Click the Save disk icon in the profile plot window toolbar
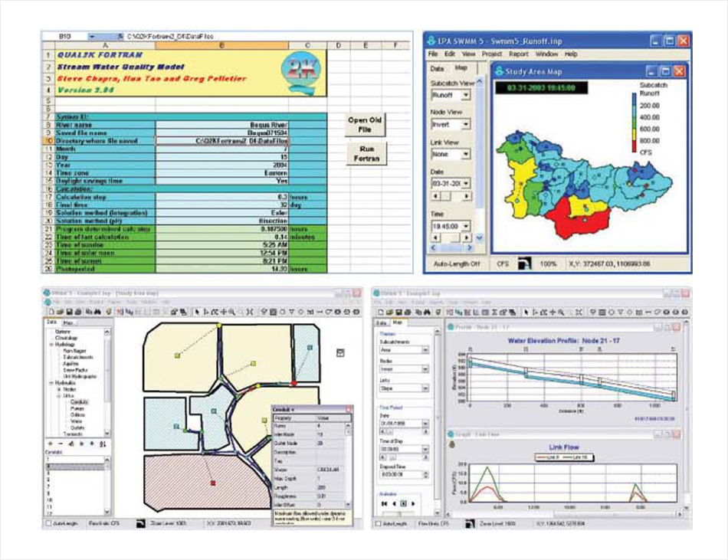This screenshot has height=560, width=728. click(398, 313)
